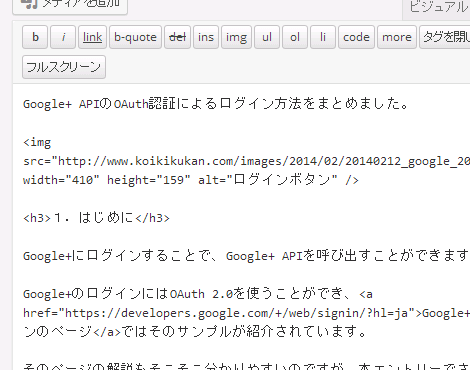Insert the more tag button
470x370 pixels.
(397, 37)
